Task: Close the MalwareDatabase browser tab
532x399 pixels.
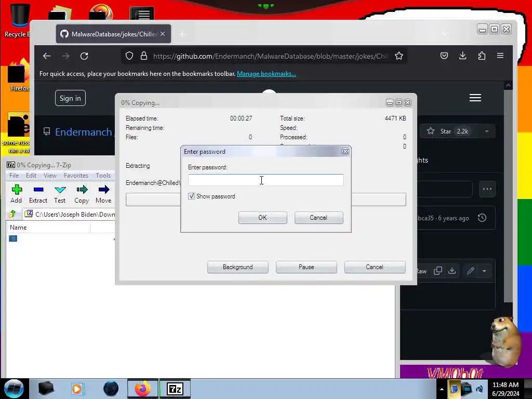Action: [163, 34]
